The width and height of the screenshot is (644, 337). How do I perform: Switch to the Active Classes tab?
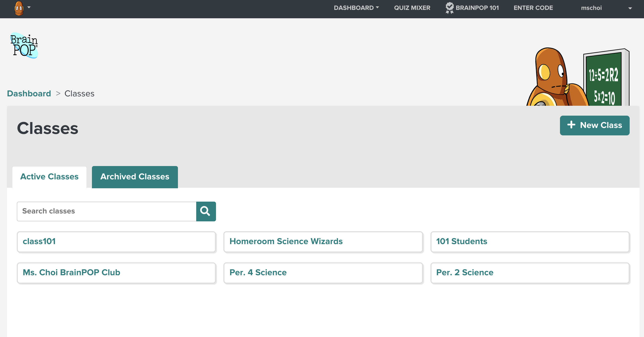[x=49, y=177]
